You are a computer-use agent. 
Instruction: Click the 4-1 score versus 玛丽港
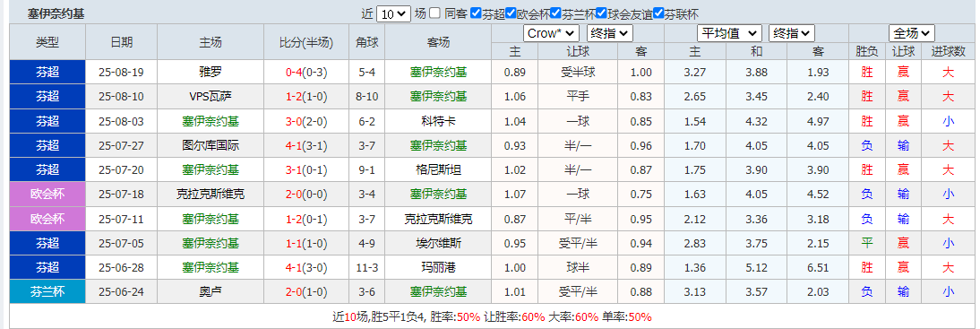(295, 268)
